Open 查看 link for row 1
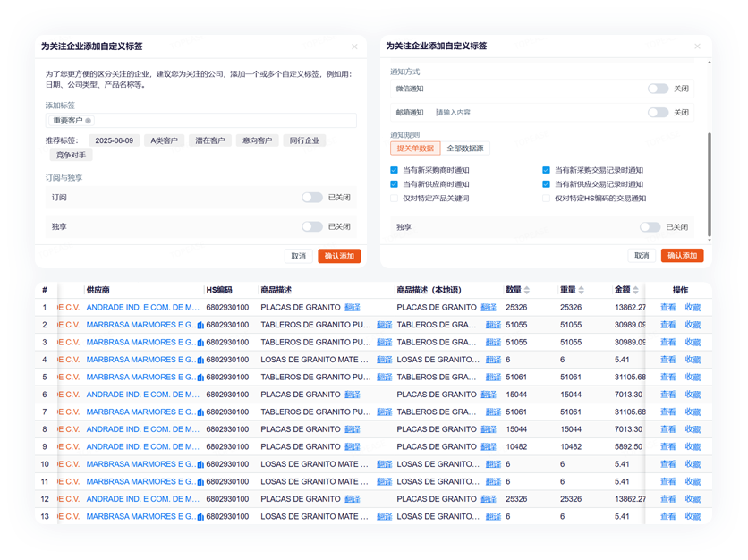748x560 pixels. coord(667,308)
